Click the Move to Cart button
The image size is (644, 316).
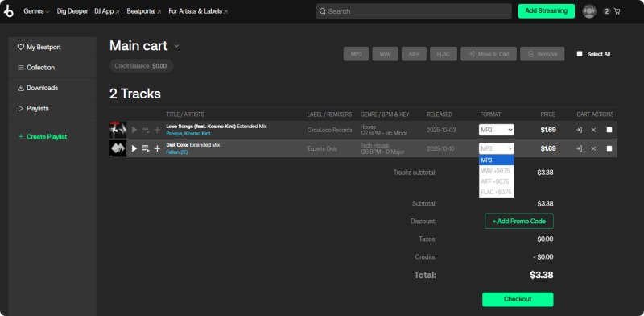489,54
